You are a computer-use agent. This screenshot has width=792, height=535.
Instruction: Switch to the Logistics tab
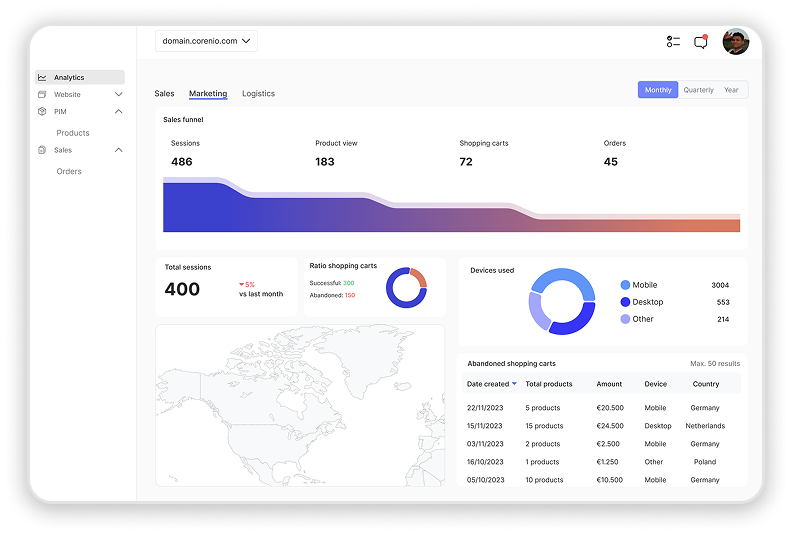point(258,94)
